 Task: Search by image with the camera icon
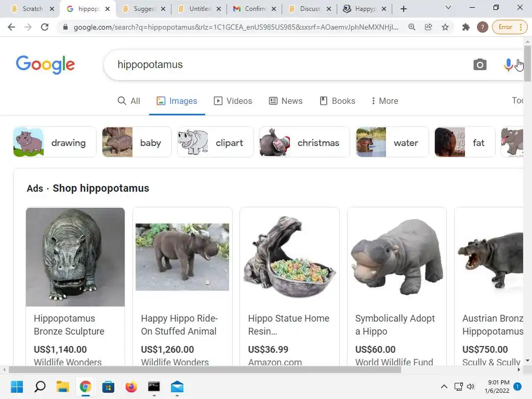480,64
